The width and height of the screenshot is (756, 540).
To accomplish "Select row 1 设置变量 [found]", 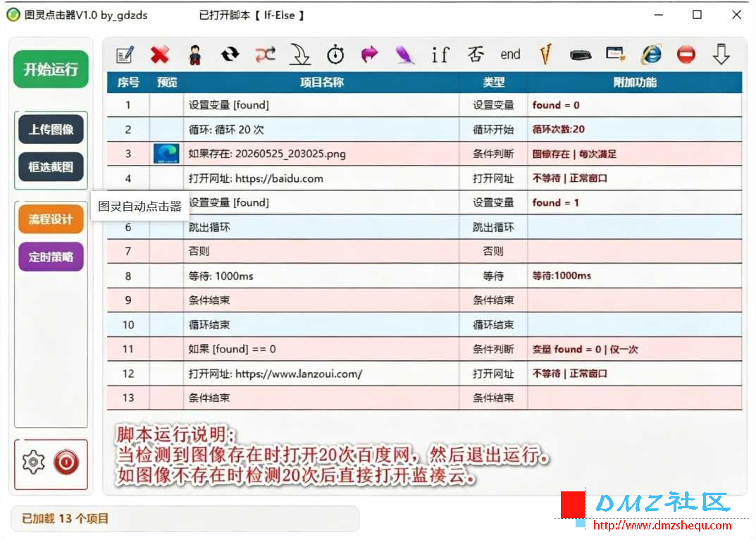I will point(424,105).
